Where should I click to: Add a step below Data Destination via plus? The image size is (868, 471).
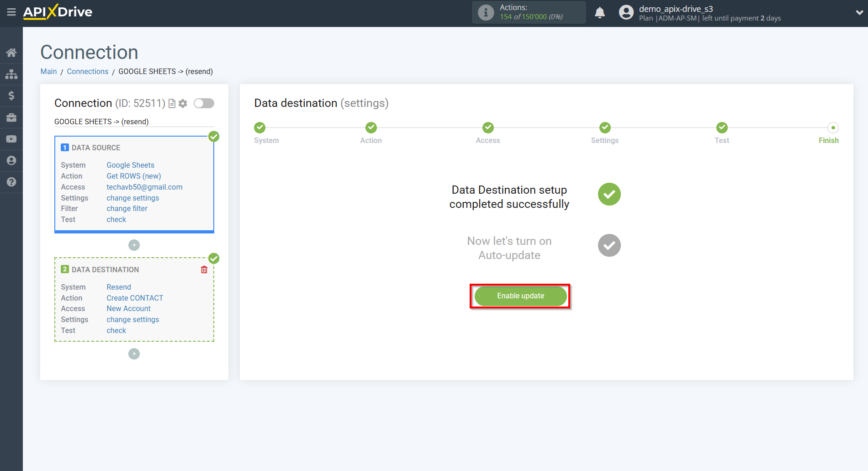point(134,354)
